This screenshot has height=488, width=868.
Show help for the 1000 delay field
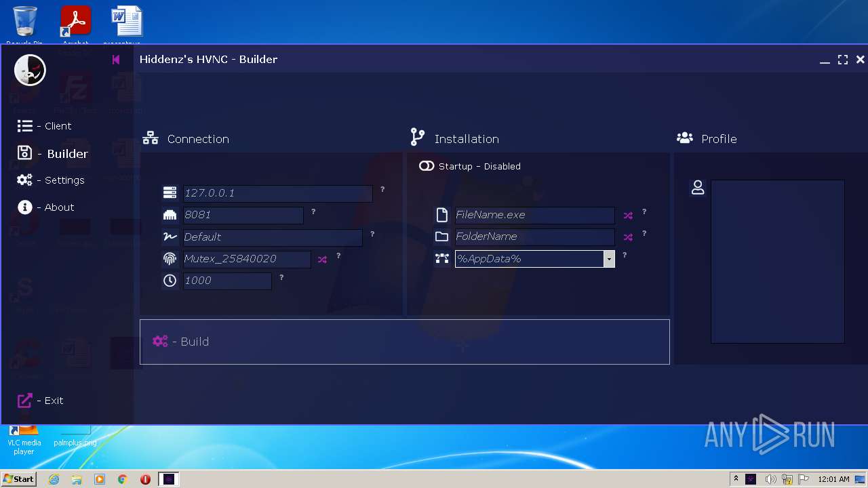pyautogui.click(x=281, y=277)
